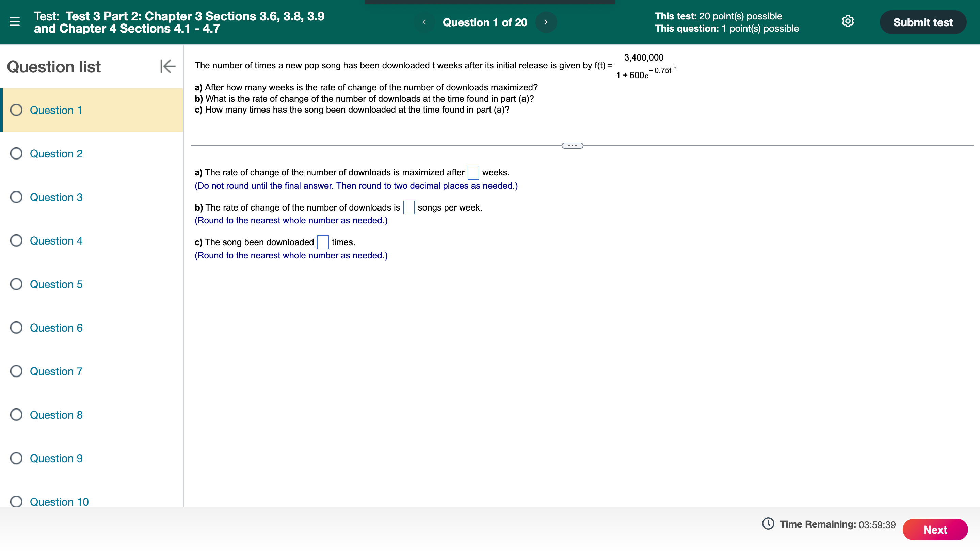Click the downloads times answer box
This screenshot has width=980, height=552.
(x=322, y=242)
